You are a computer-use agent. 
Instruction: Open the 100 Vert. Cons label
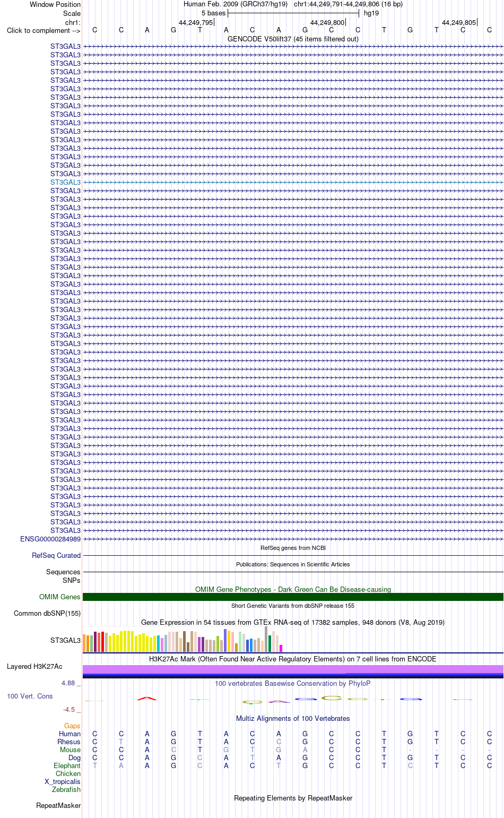click(x=30, y=696)
